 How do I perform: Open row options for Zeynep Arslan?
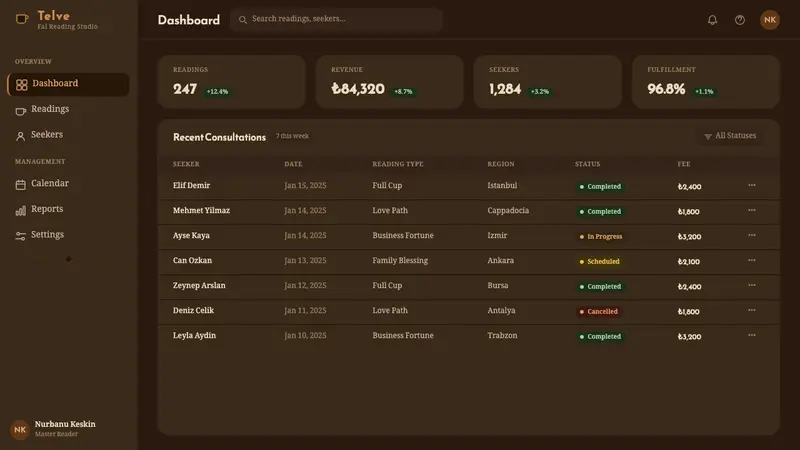tap(752, 285)
